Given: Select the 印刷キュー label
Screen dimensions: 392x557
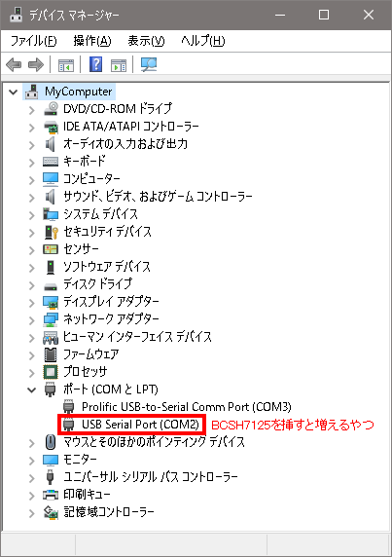Looking at the screenshot, I should tap(87, 495).
